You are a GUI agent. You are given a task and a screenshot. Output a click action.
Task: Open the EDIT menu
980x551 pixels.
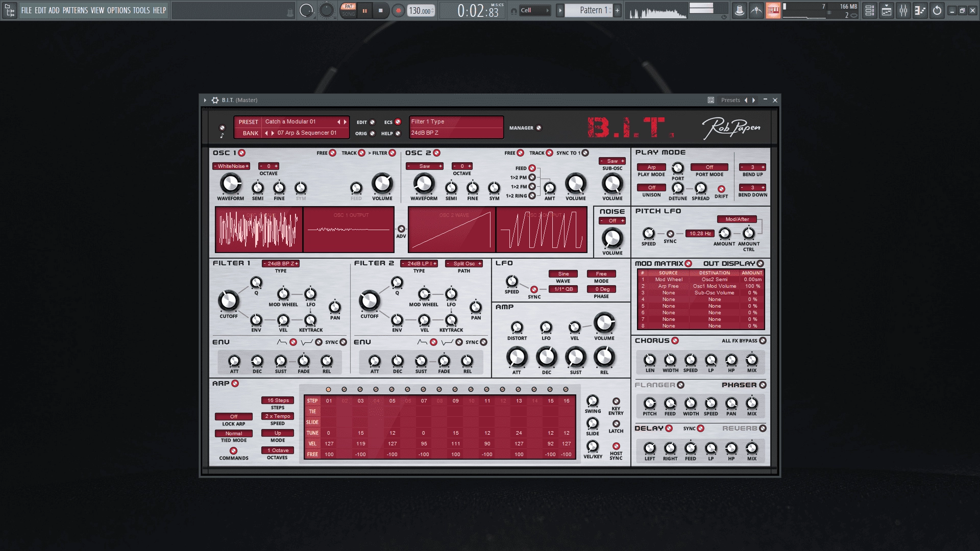tap(40, 10)
